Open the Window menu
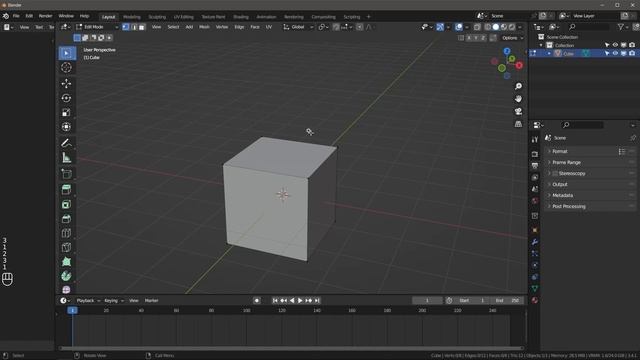 (x=66, y=16)
